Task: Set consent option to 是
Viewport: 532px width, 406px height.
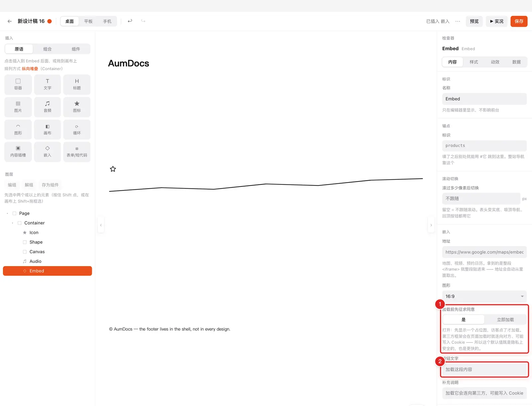Action: [464, 320]
